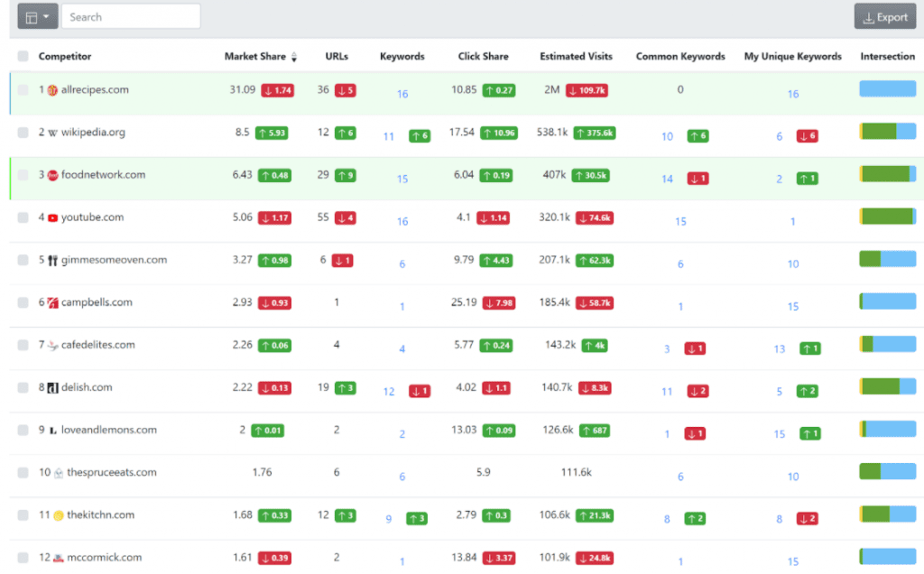Screen dimensions: 924x574
Task: Click campbells.com unique keywords count 15
Action: [x=793, y=307]
